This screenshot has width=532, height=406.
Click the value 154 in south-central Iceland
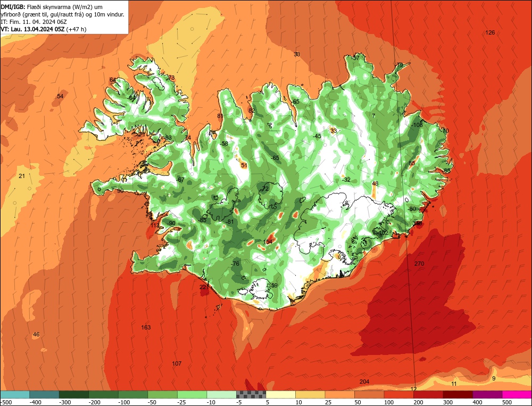pyautogui.click(x=268, y=242)
